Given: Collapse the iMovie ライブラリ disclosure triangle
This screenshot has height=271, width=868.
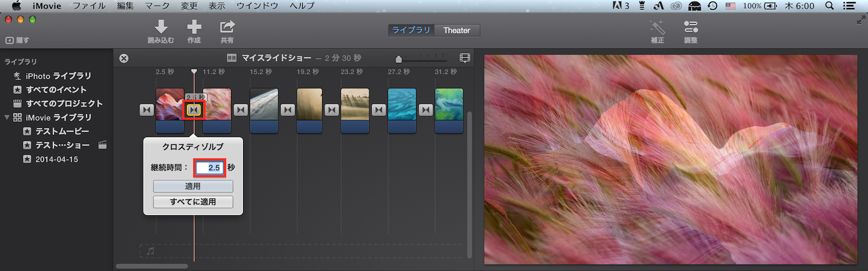Looking at the screenshot, I should coord(7,118).
